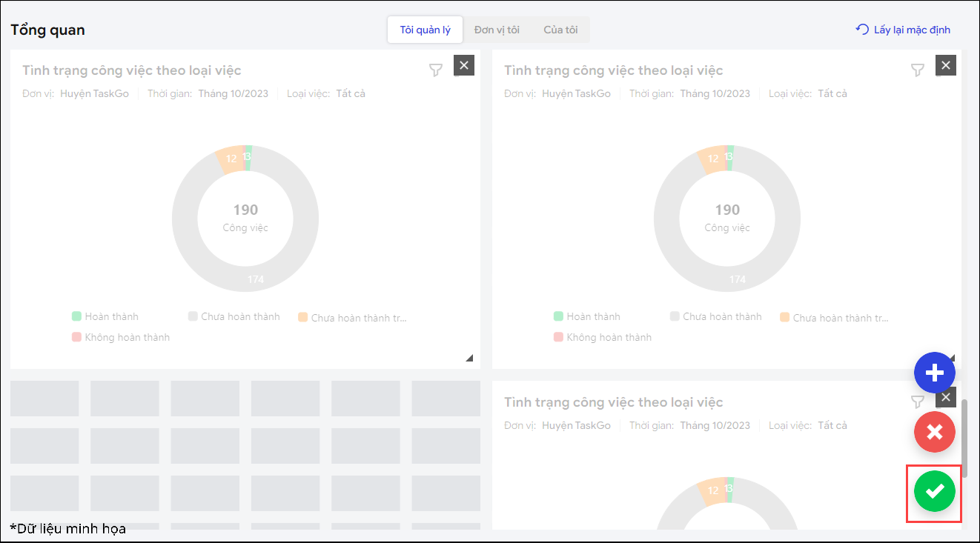980x543 pixels.
Task: Click the blue plus add widget button
Action: click(x=935, y=373)
